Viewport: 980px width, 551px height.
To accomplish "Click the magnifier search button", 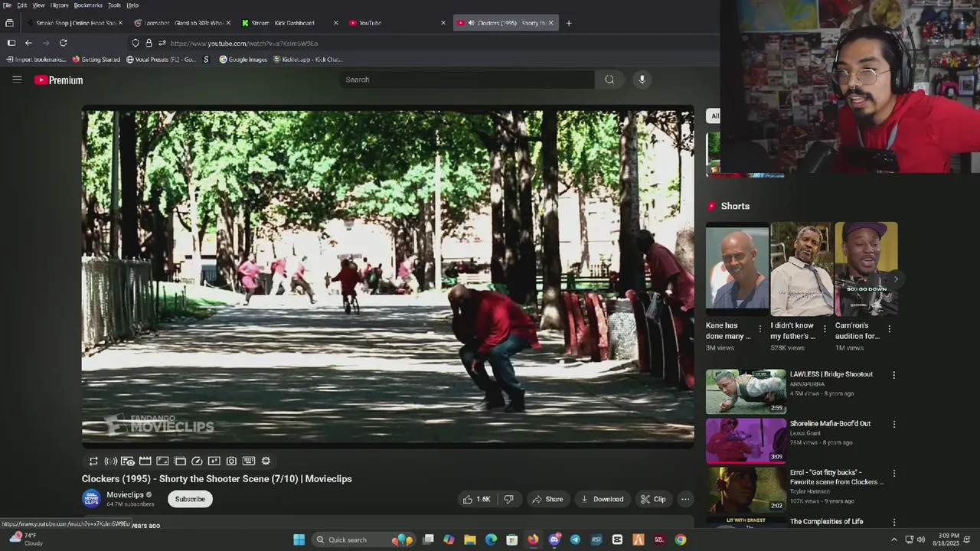I will tap(609, 80).
